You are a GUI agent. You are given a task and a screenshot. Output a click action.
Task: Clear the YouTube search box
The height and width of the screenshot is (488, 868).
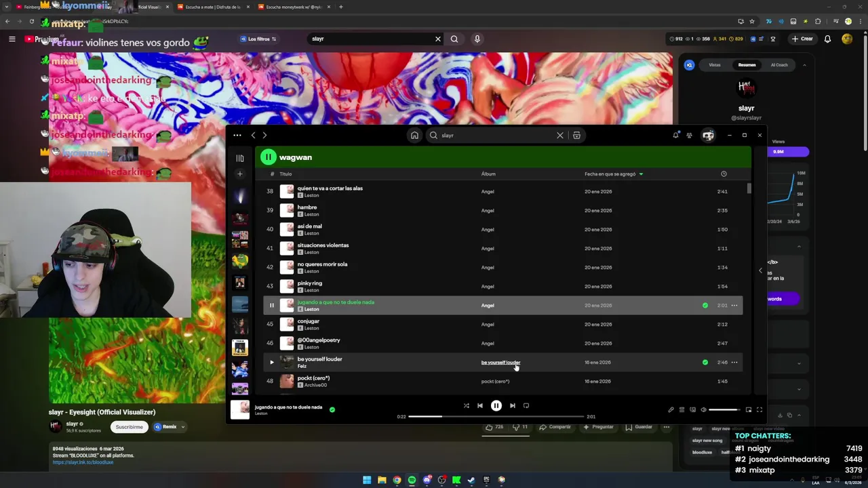(x=438, y=39)
